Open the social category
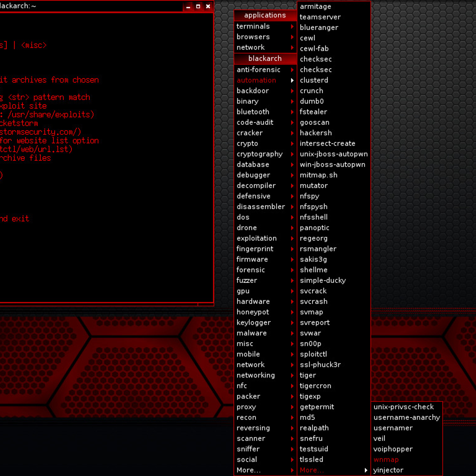Viewport: 476px width, 476px height. click(x=265, y=460)
